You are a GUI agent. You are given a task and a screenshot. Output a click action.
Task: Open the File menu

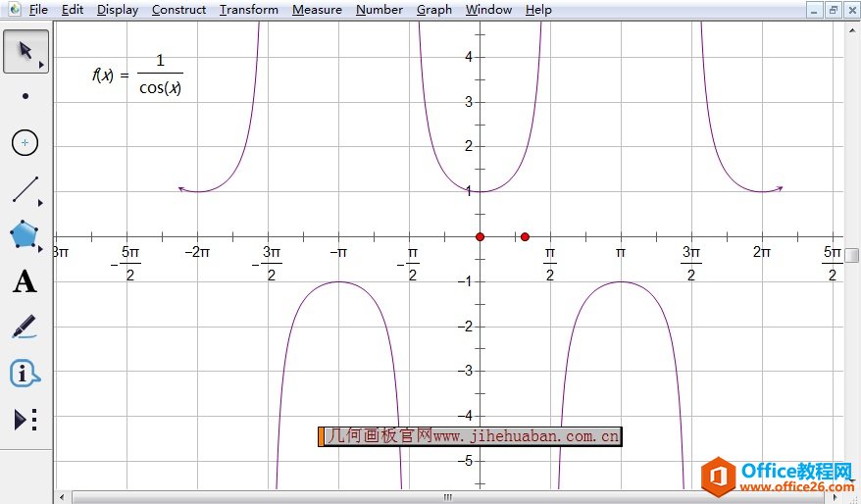tap(38, 10)
